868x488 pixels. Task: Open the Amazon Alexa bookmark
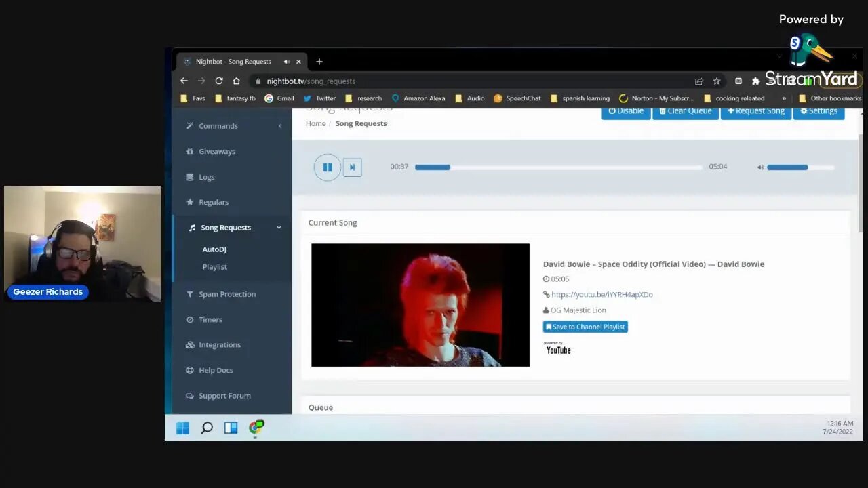click(418, 98)
